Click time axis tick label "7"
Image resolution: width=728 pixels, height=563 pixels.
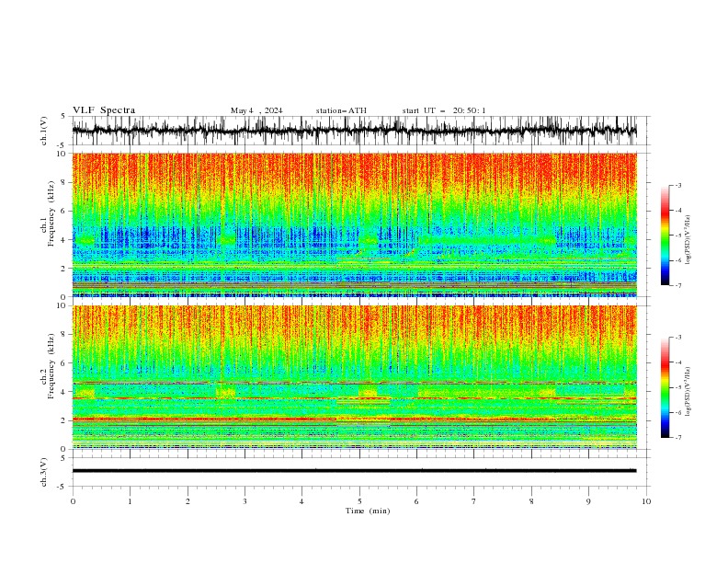tap(474, 501)
